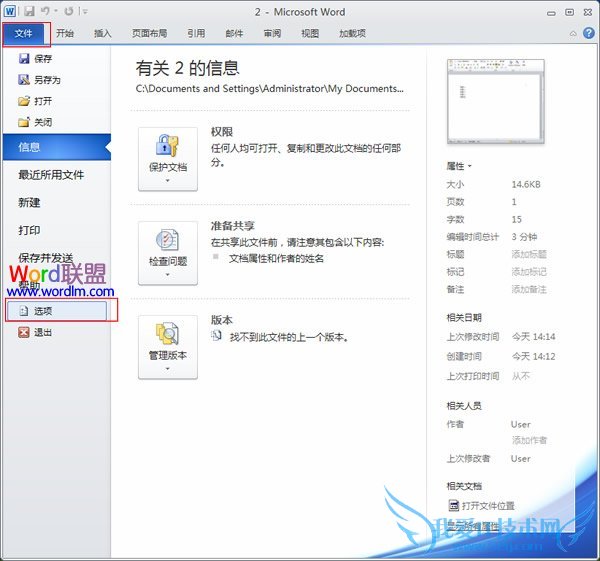This screenshot has width=600, height=561.
Task: Collapse the ribbon with the caret icon
Action: click(573, 34)
